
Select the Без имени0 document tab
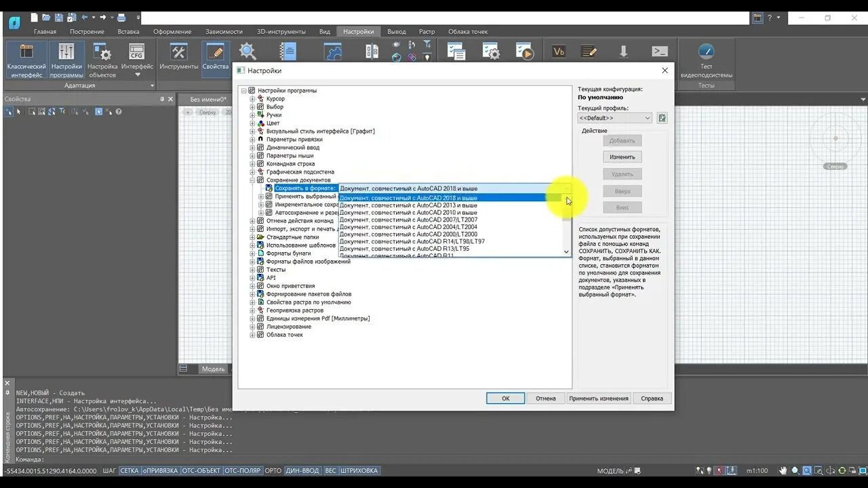tap(208, 99)
